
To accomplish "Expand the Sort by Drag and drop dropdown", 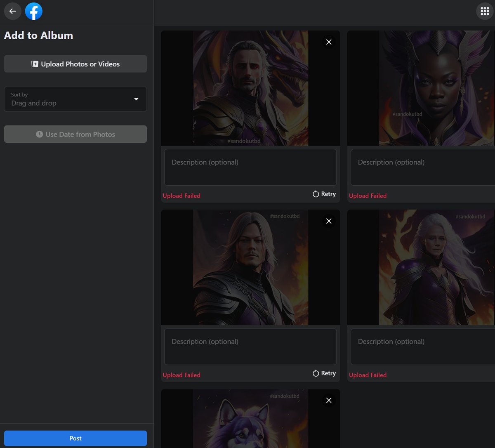I will click(x=75, y=99).
